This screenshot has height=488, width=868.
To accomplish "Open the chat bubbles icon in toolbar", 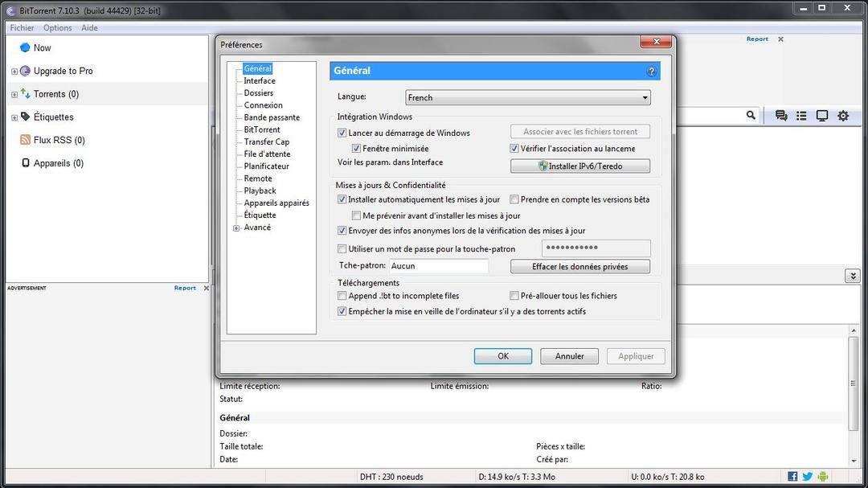I will click(x=780, y=116).
